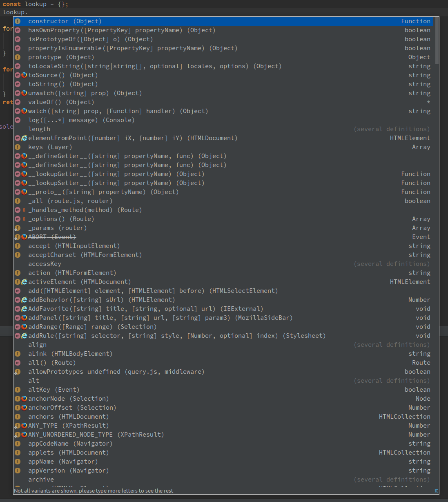
Task: Click the field icon next to prototype
Action: click(x=18, y=57)
